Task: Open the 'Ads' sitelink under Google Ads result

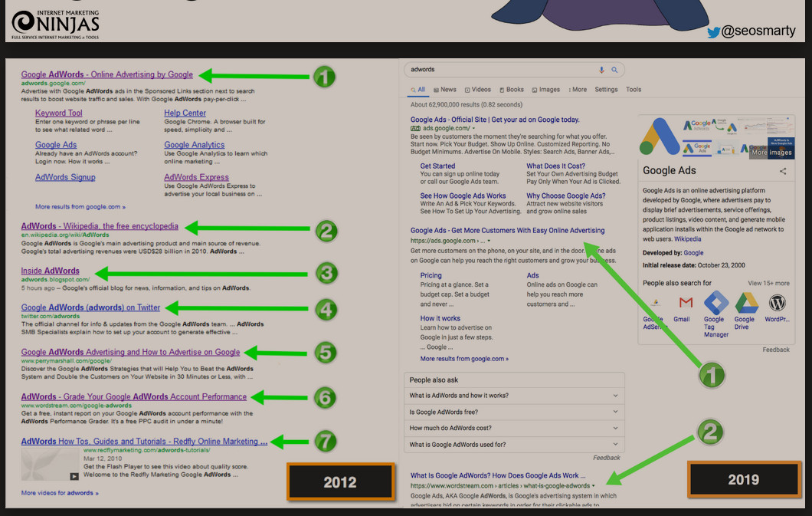Action: pyautogui.click(x=533, y=275)
